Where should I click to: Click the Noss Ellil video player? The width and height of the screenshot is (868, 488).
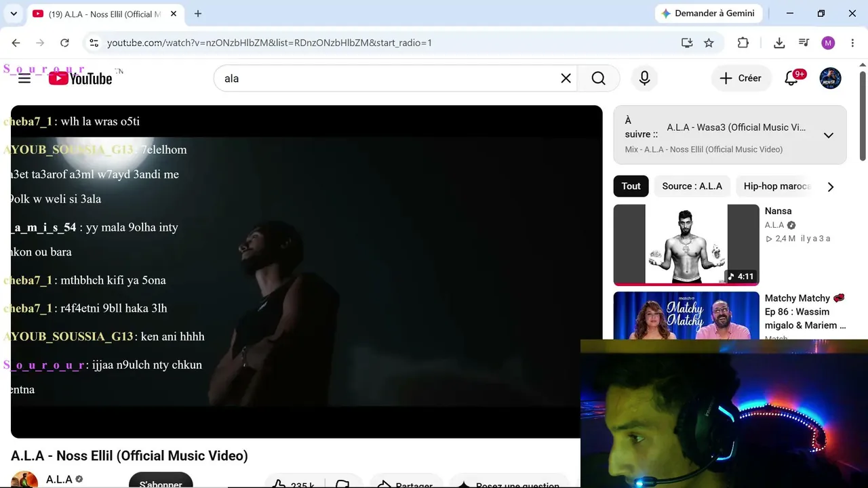(307, 271)
